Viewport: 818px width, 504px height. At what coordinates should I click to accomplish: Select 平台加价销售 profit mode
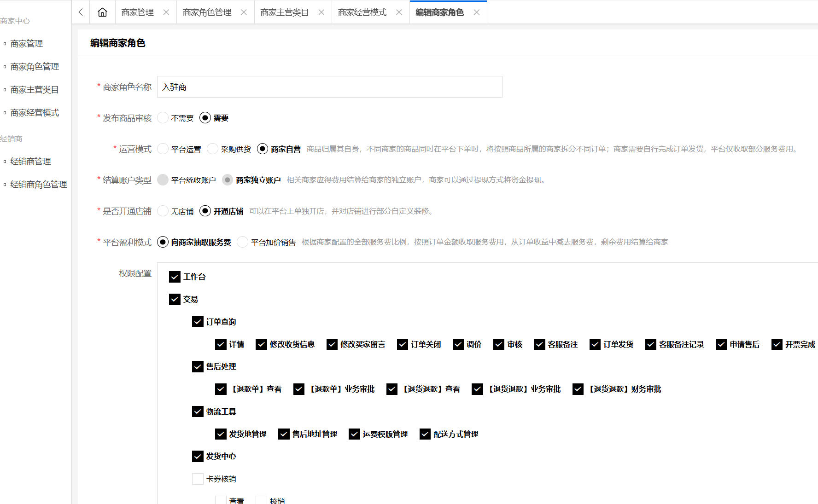pyautogui.click(x=243, y=242)
